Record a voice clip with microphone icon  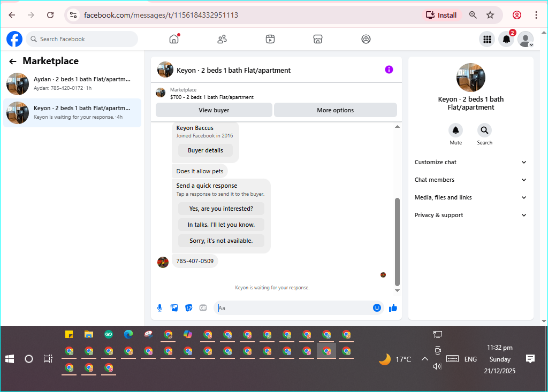click(159, 308)
